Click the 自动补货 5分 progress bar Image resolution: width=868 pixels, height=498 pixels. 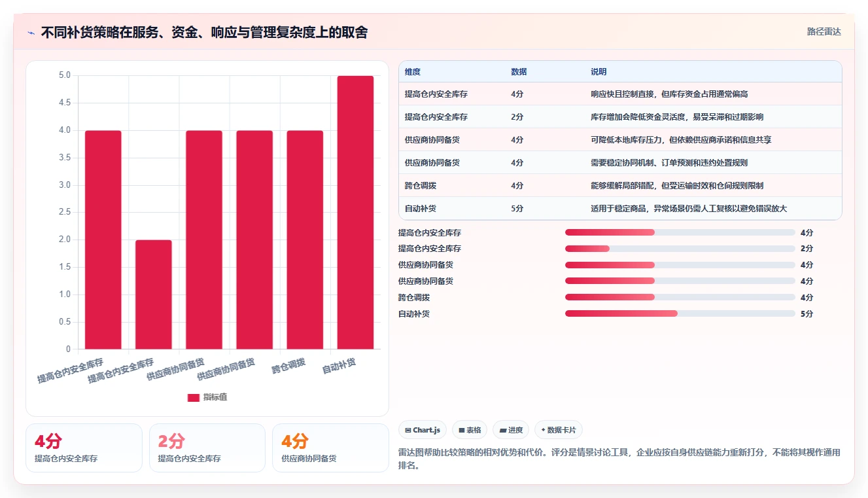pyautogui.click(x=680, y=313)
